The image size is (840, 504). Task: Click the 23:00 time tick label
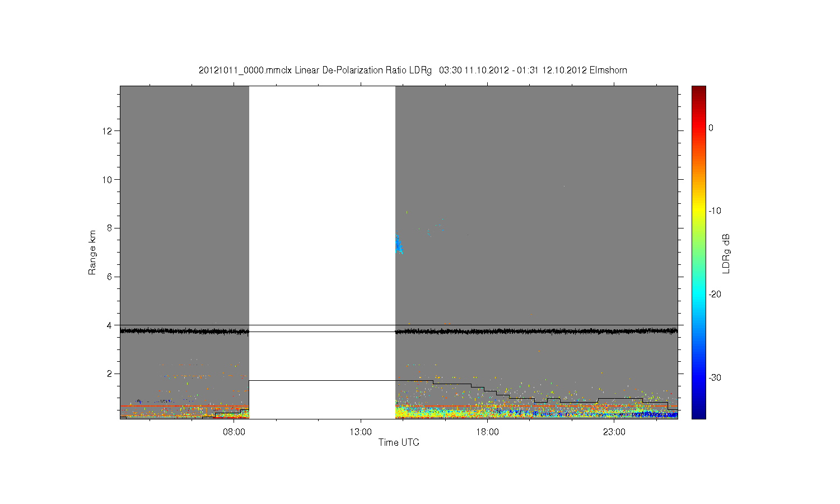[614, 432]
